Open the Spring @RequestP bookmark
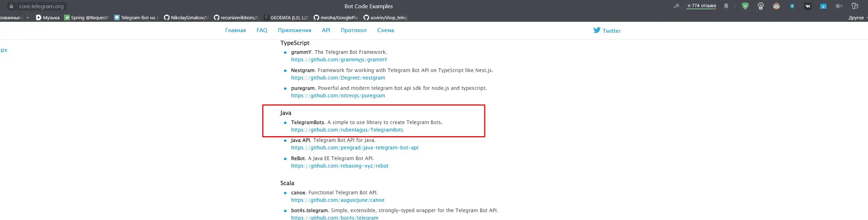Viewport: 868px width, 220px height. 87,17
